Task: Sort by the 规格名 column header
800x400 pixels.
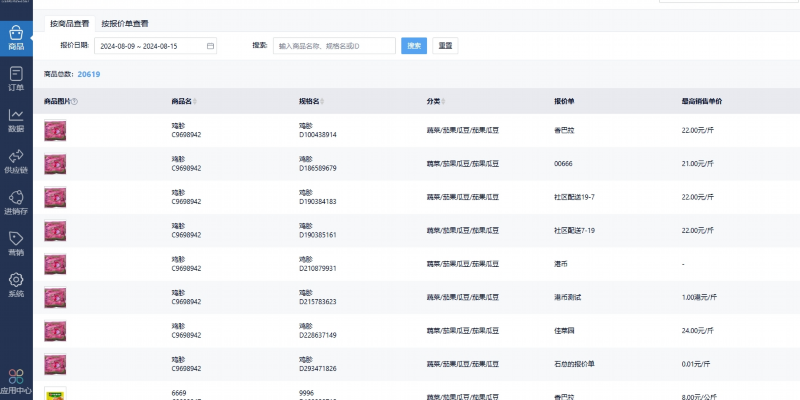Action: (310, 102)
